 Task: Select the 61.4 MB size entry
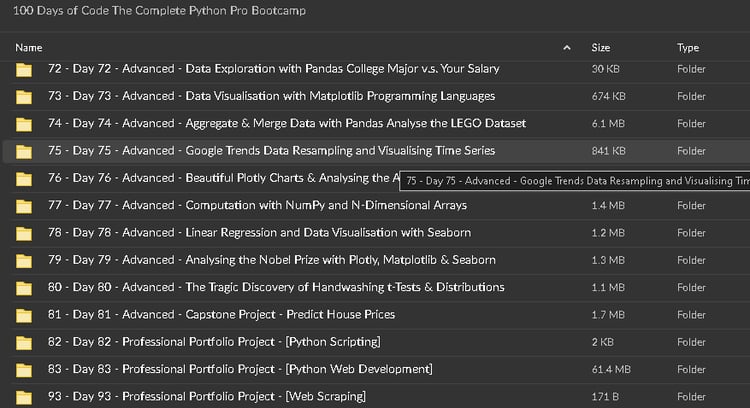[x=609, y=369]
